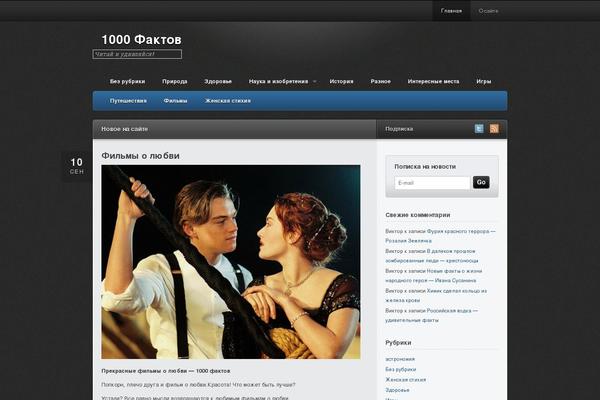Open the Без рубрики category

(x=127, y=81)
